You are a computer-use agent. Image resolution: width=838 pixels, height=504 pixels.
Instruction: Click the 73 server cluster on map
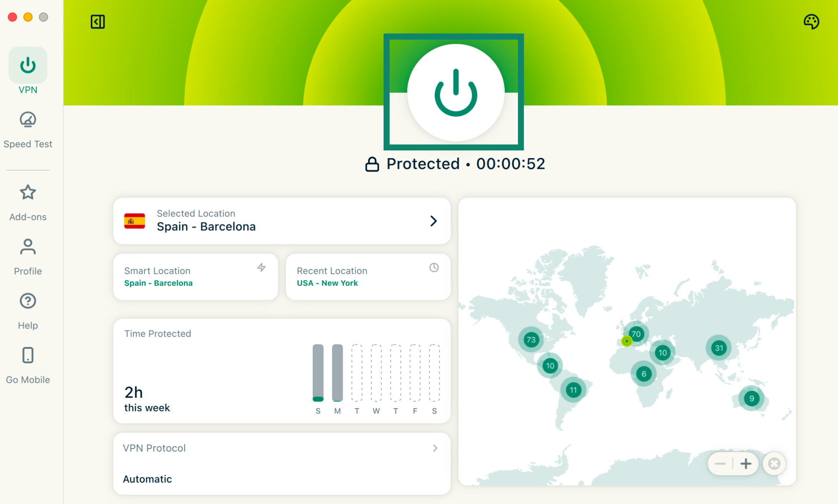[531, 340]
